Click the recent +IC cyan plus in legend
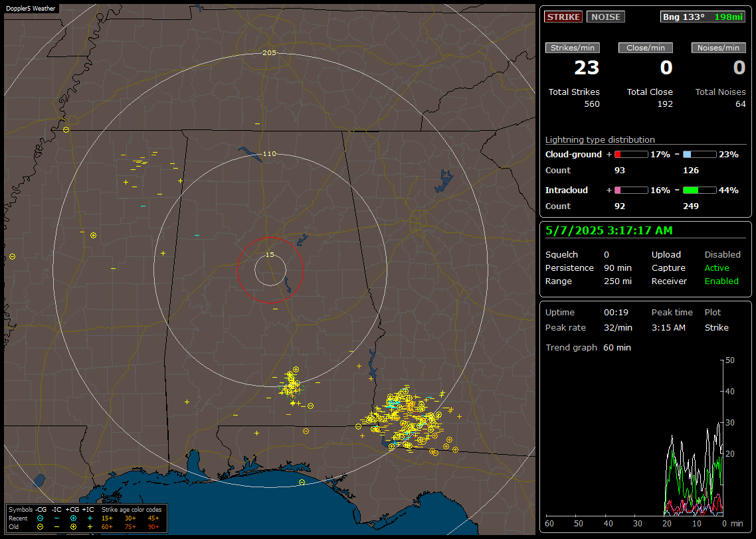Image resolution: width=756 pixels, height=539 pixels. 90,518
